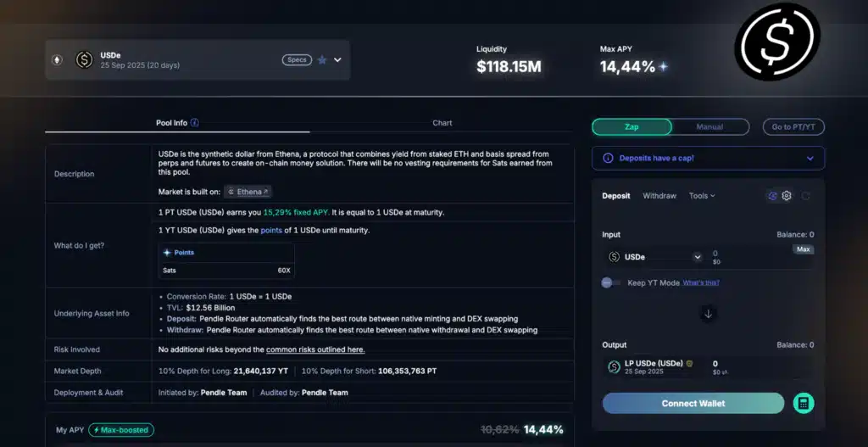
Task: Select the Manual mode
Action: (x=709, y=127)
